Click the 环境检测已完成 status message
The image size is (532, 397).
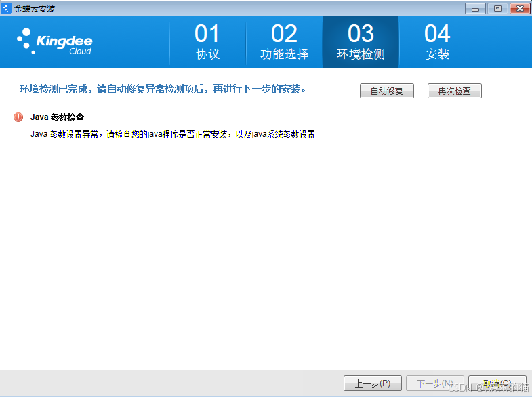click(x=163, y=89)
